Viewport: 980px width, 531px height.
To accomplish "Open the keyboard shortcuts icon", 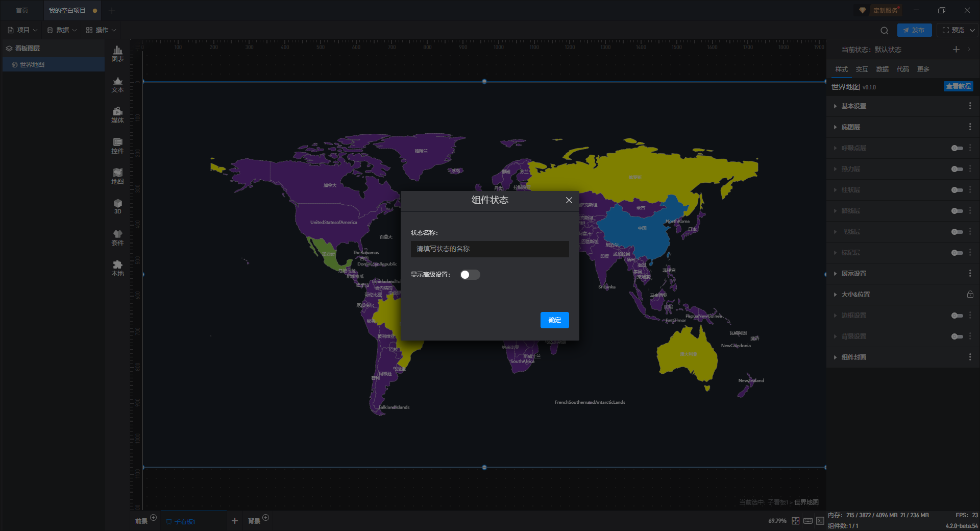I will click(808, 521).
